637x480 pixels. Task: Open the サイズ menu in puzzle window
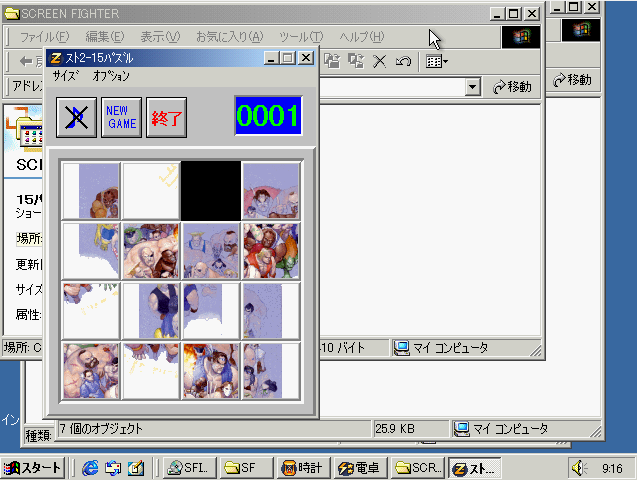click(x=65, y=76)
